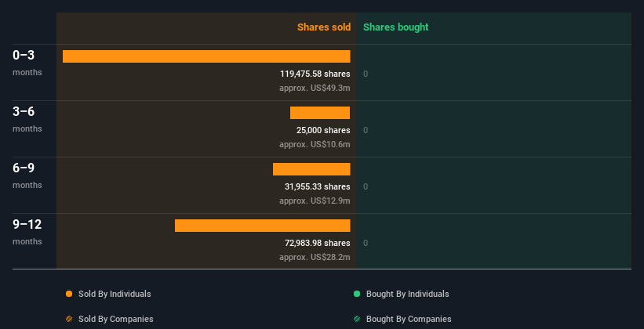Click the bought 0 in the 0–3 months row

(366, 74)
